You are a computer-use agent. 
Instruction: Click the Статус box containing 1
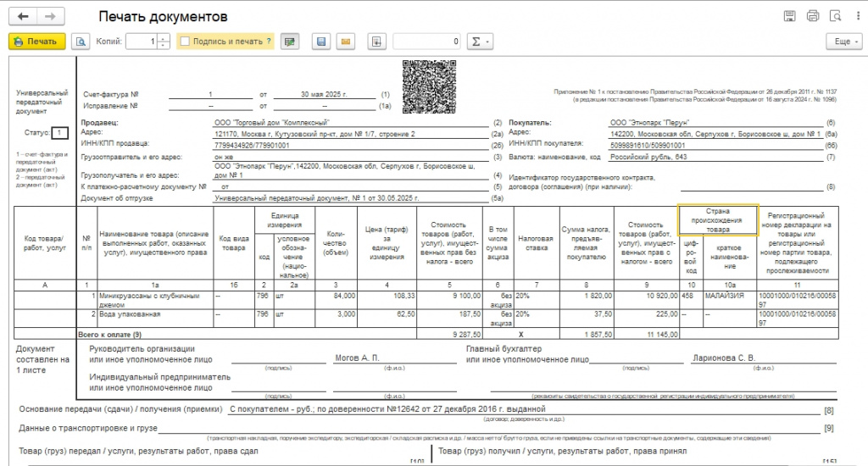pos(60,133)
